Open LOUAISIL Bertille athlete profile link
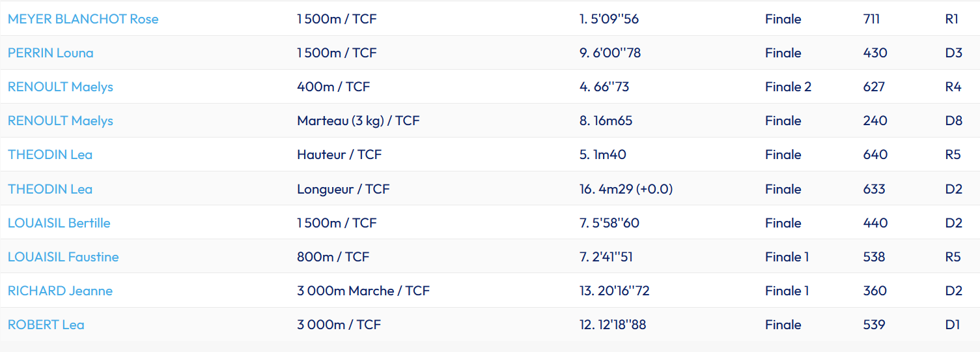This screenshot has width=980, height=352. click(x=59, y=223)
